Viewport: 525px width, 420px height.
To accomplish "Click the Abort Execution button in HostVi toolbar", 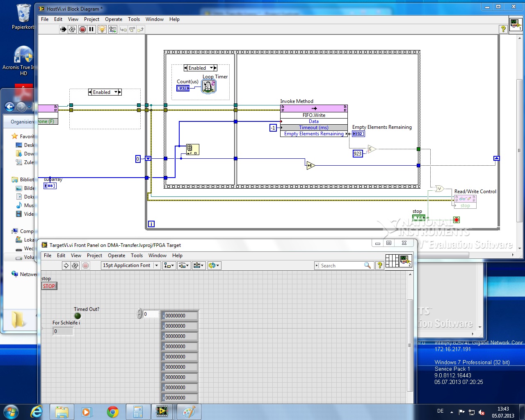I will click(x=82, y=29).
